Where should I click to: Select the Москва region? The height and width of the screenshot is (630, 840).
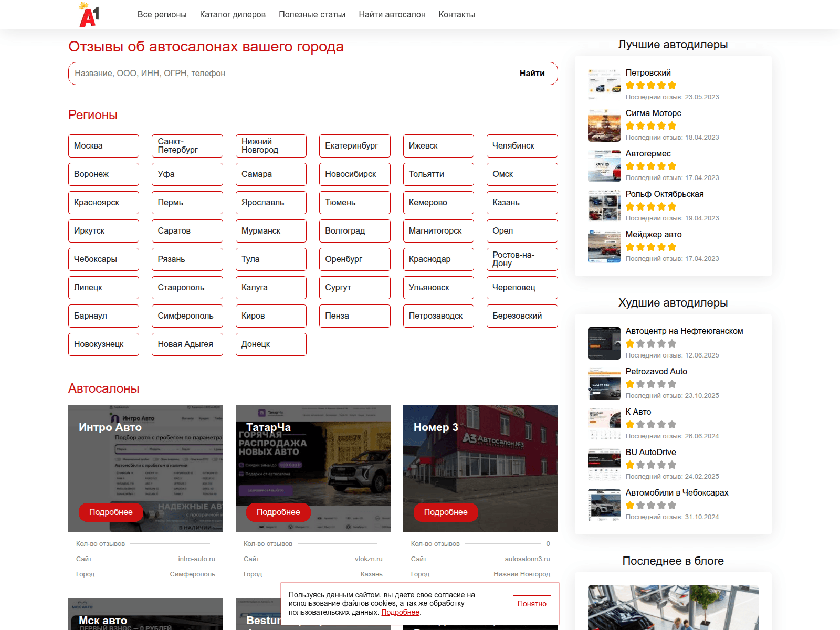[103, 146]
